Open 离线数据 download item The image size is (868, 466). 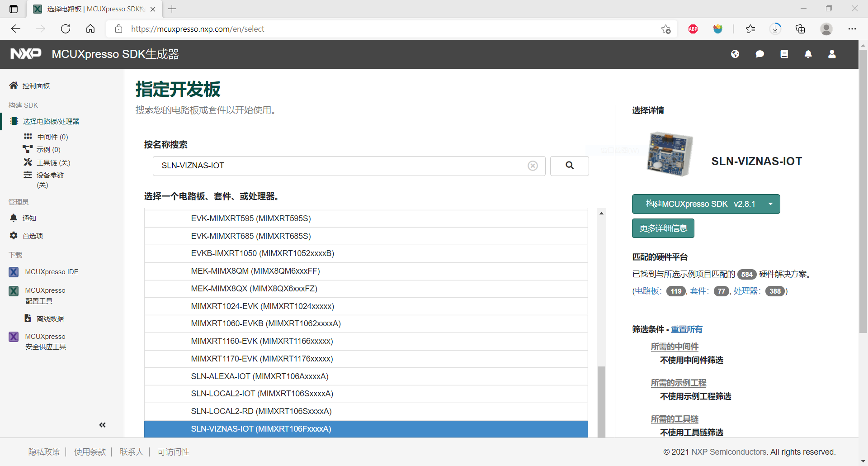(44, 319)
